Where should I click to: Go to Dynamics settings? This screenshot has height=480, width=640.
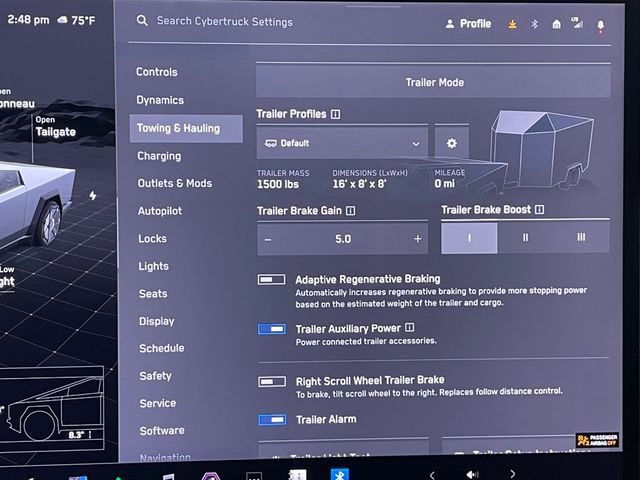click(x=160, y=100)
